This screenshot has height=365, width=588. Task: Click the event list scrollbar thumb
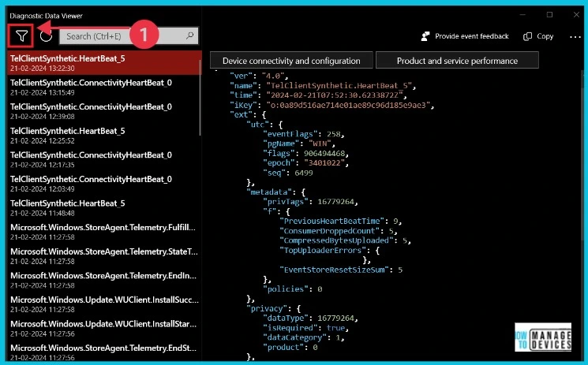[200, 98]
